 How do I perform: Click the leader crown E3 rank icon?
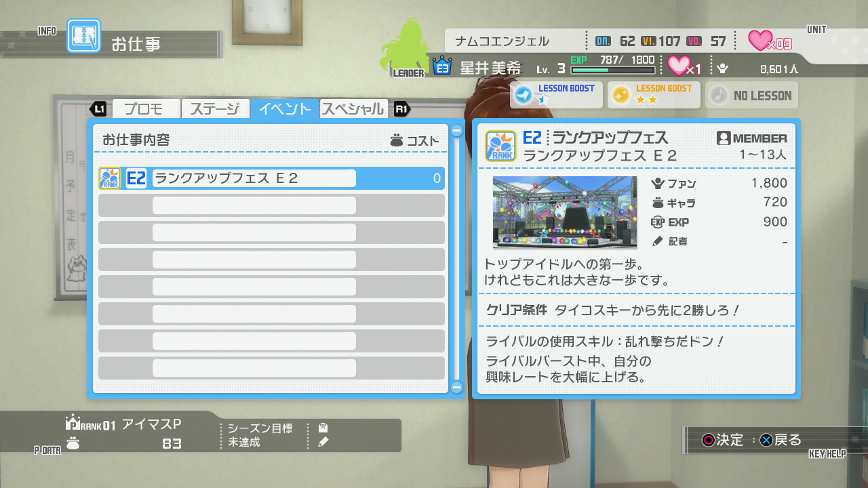pos(442,67)
